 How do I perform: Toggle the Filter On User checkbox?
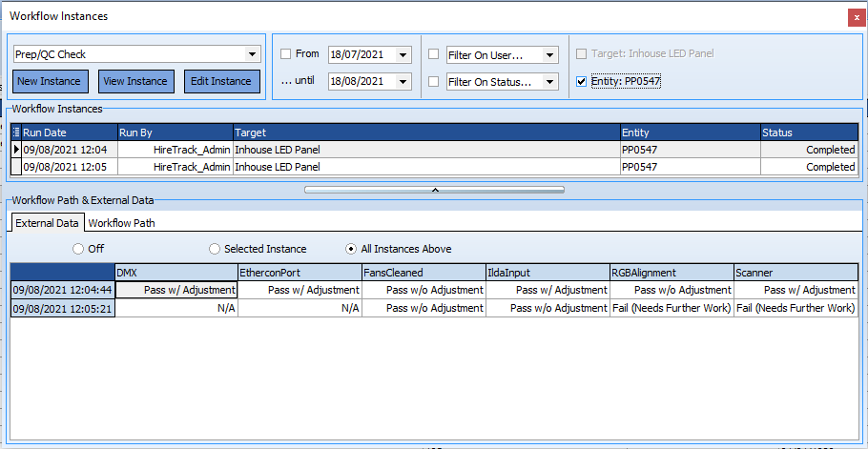434,54
